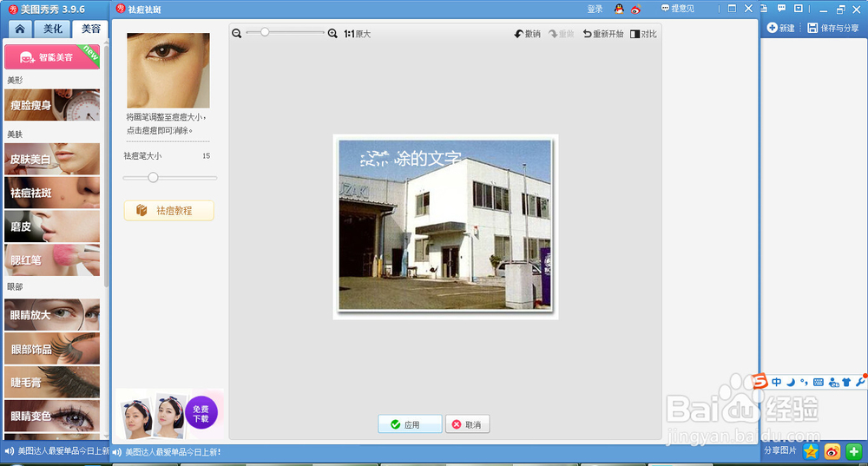
Task: Select the 祛痘祛斑 tool
Action: (x=52, y=193)
